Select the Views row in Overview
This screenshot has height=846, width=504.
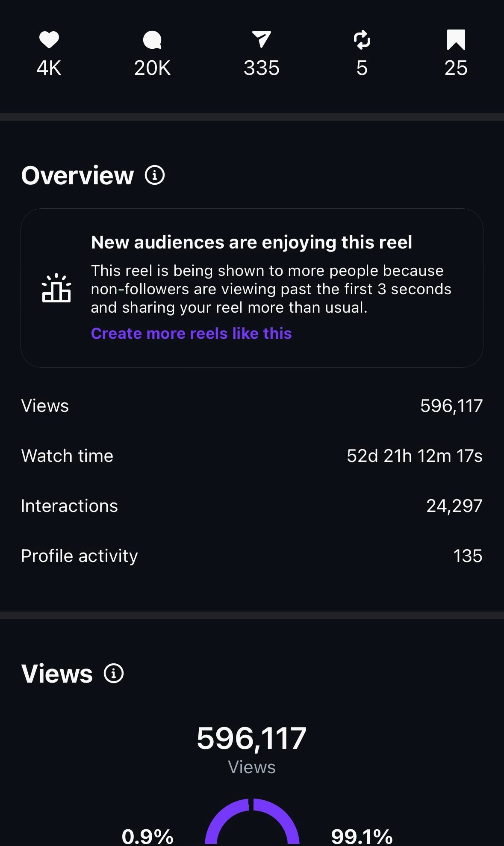252,405
